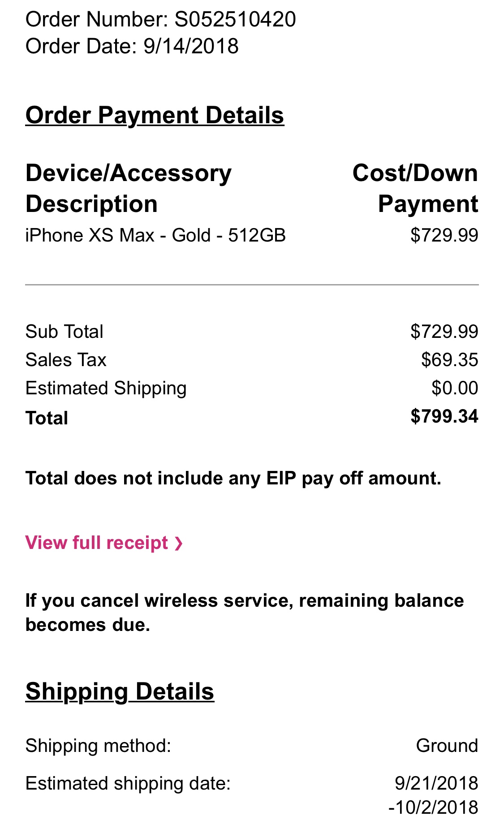Click the Cost/Down Payment column header
This screenshot has width=504, height=829.
(415, 188)
